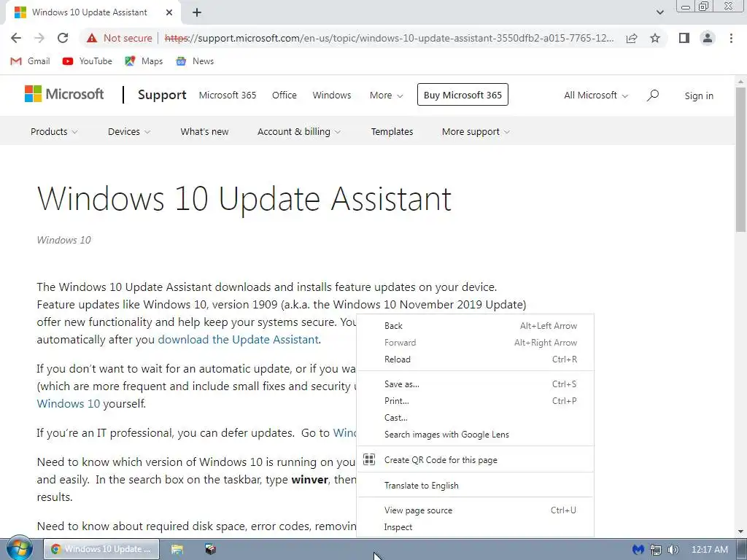Select Search images with Google Lens
747x560 pixels.
point(476,435)
